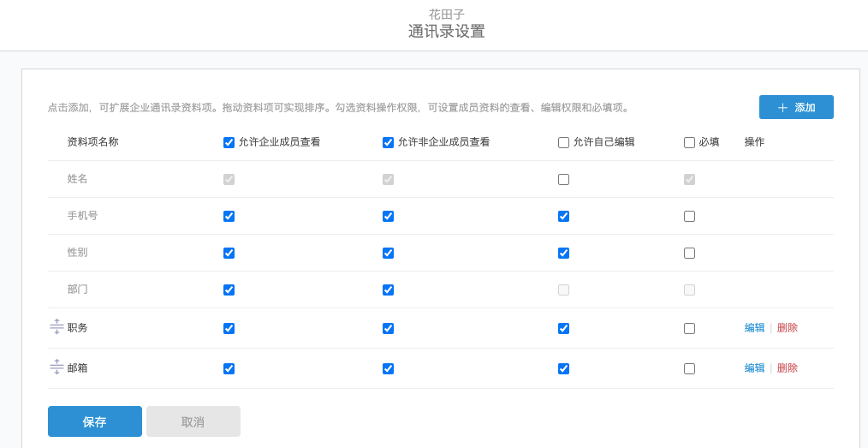Edit the 职务 field
The width and height of the screenshot is (868, 448).
pos(754,328)
